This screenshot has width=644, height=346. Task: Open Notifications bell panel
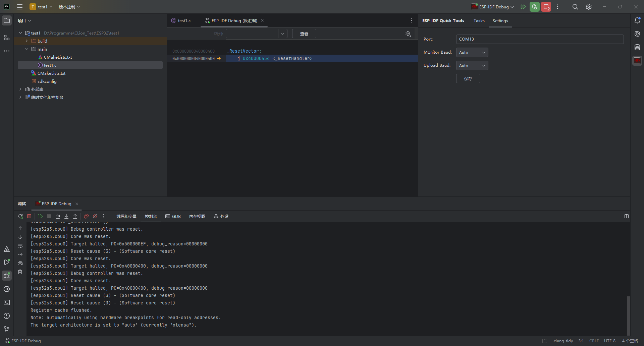pos(637,20)
